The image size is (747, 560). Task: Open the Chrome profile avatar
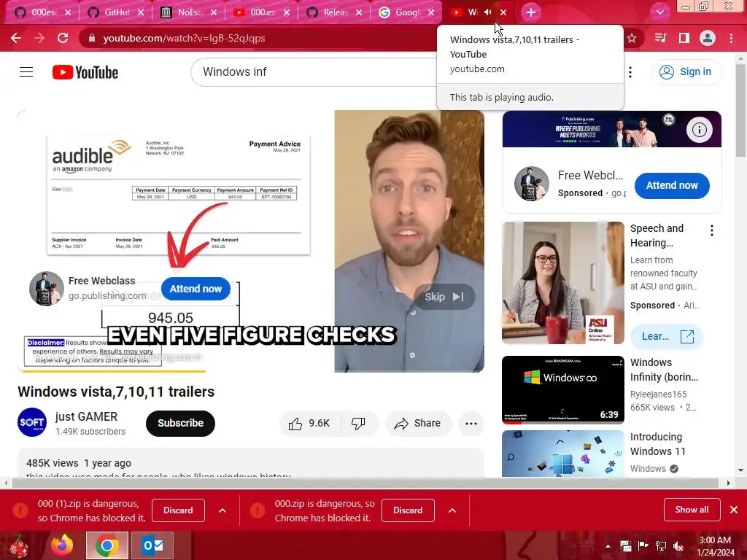coord(708,38)
